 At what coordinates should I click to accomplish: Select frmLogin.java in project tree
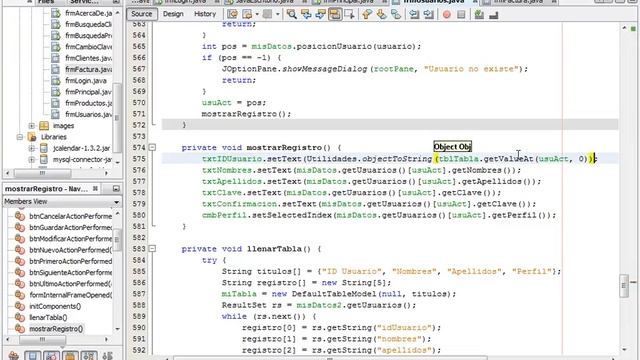pos(86,80)
